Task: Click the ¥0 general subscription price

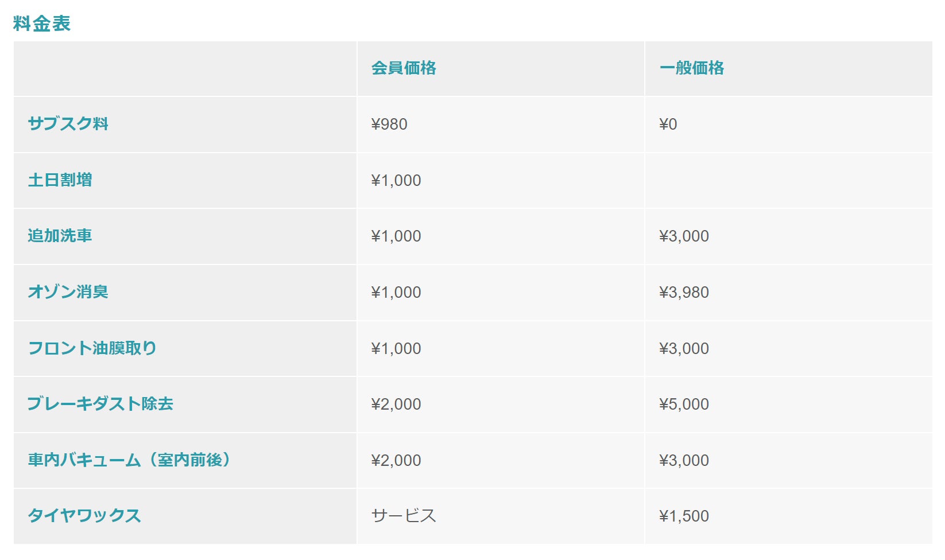Action: 668,125
